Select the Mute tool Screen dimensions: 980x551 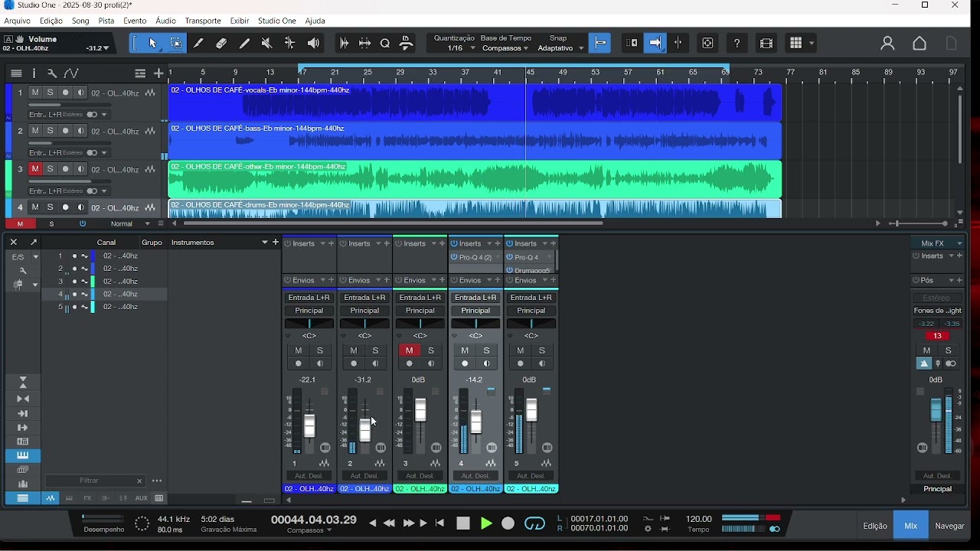click(266, 44)
